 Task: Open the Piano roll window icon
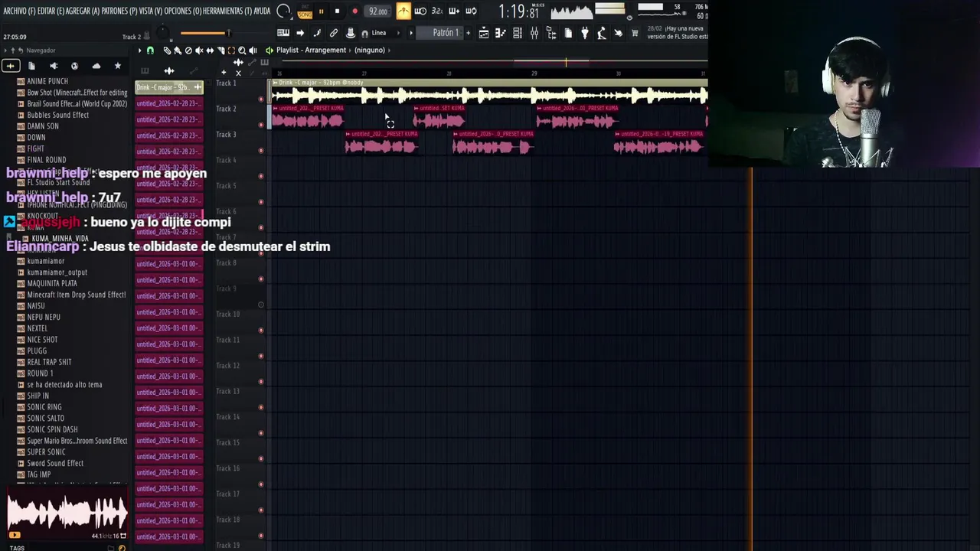point(501,33)
